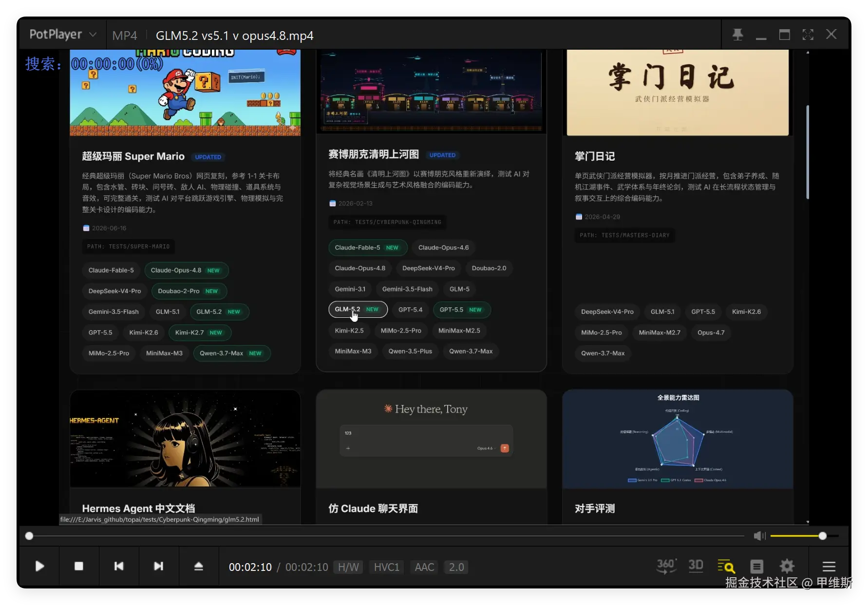Select Claude-Opus-4.8 NEW tag in the Super Mario card
The height and width of the screenshot is (605, 868).
(x=186, y=271)
